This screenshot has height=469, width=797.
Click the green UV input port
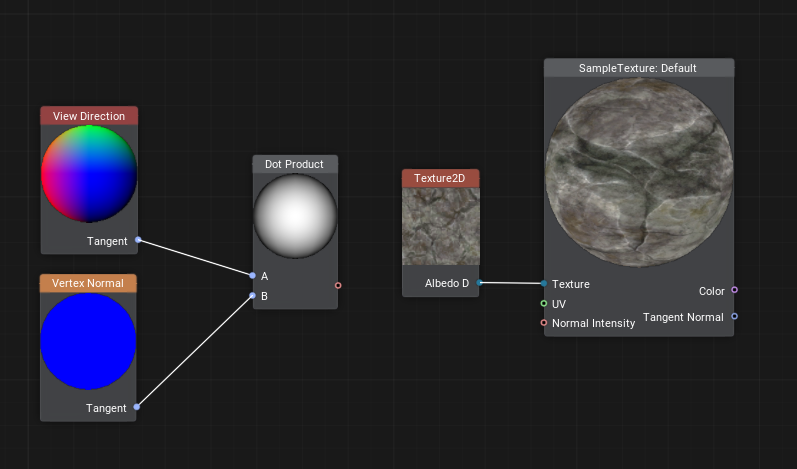click(x=544, y=303)
